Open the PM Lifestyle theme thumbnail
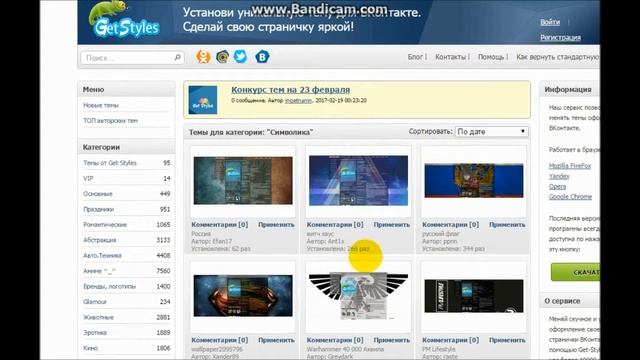The image size is (640, 360). click(x=474, y=296)
